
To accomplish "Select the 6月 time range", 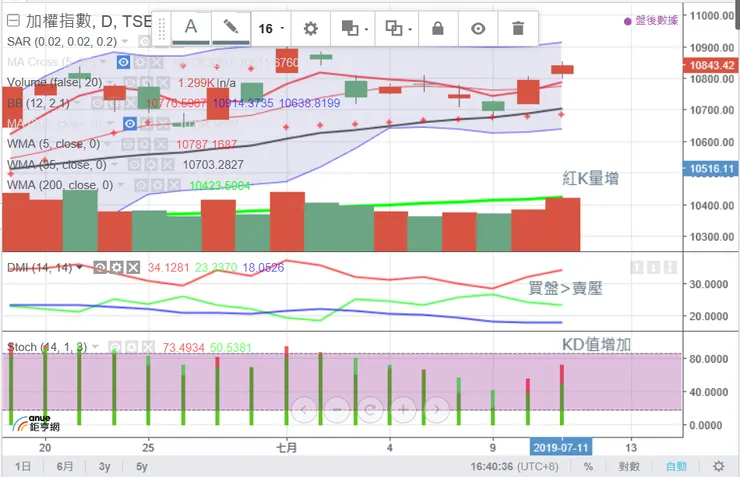I will tap(65, 467).
